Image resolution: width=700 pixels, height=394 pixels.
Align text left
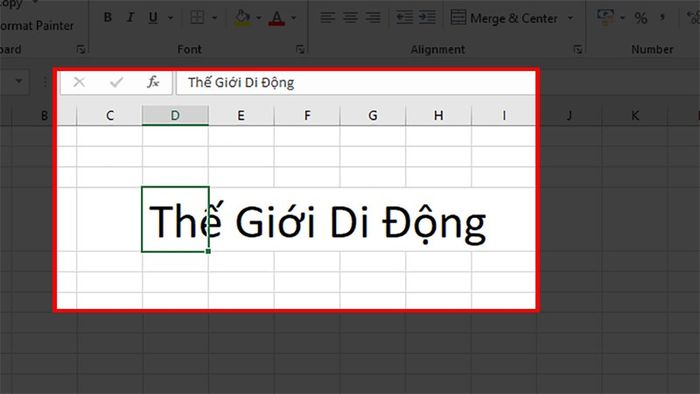[x=327, y=17]
